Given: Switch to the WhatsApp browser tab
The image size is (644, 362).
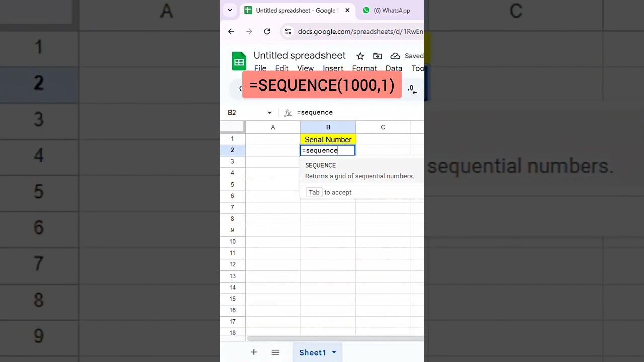Looking at the screenshot, I should pos(386,10).
